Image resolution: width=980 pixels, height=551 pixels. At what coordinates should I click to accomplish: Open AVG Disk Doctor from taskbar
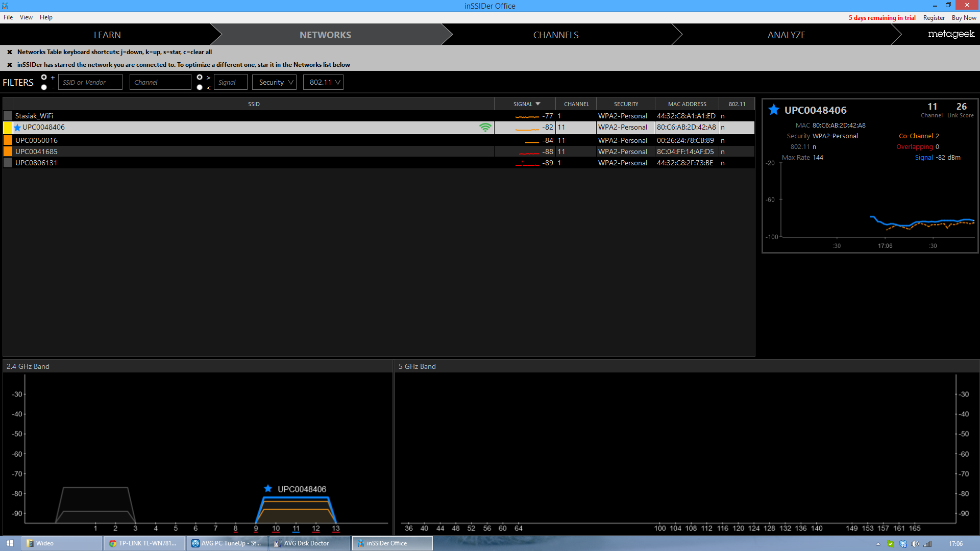tap(310, 543)
